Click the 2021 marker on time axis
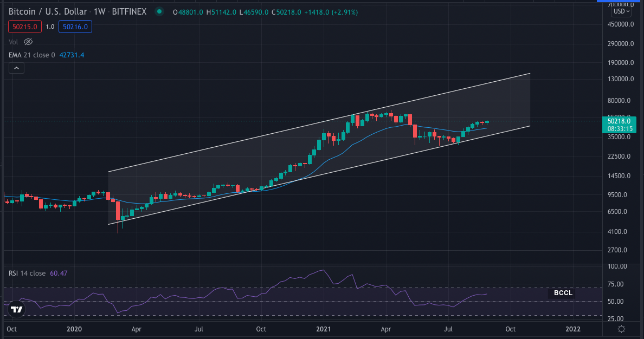Screen dimensions: 644x339 click(324, 329)
